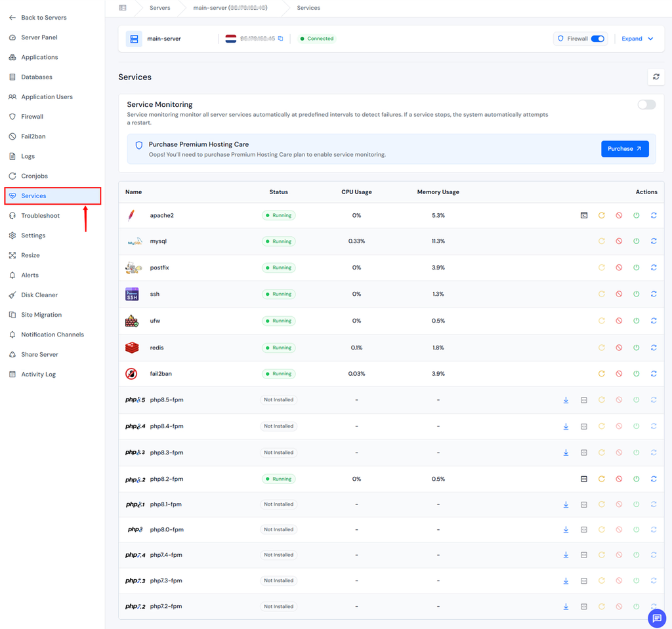This screenshot has width=672, height=629.
Task: Click the red stop icon for php8.2-fpm
Action: (619, 479)
